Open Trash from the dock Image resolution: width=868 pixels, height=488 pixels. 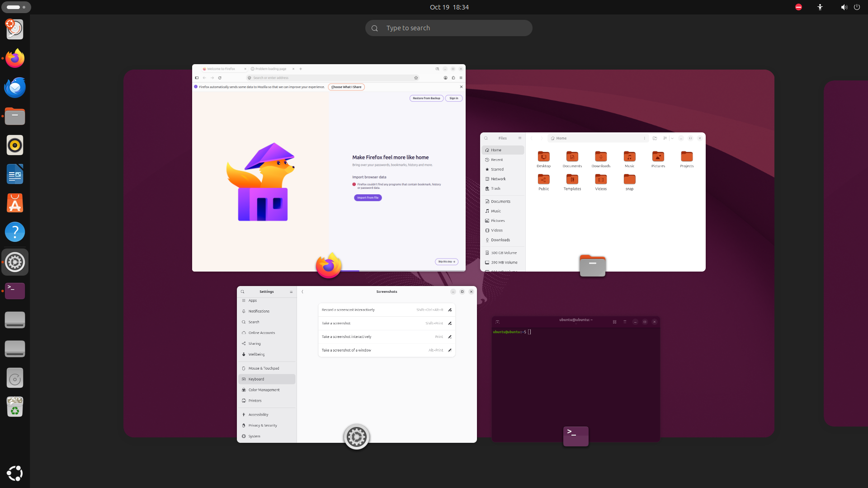(15, 407)
